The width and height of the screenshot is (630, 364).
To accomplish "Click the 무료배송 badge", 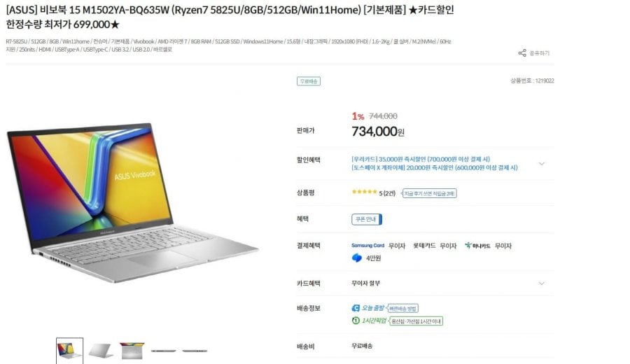I will click(309, 81).
